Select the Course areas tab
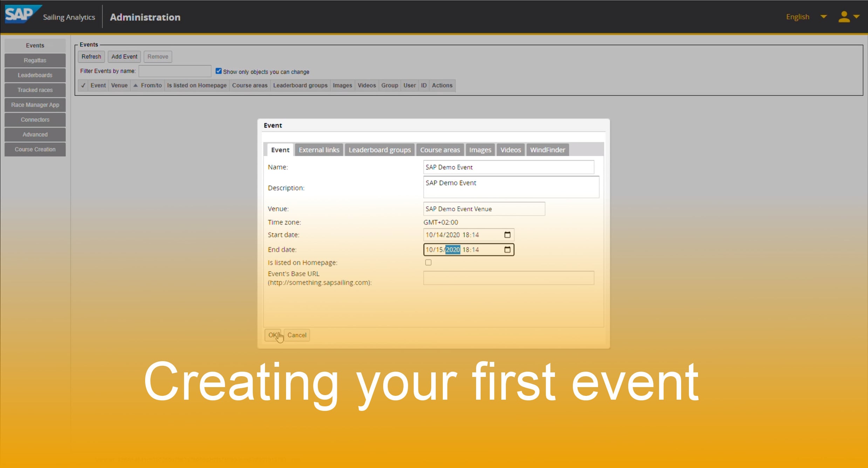This screenshot has width=868, height=468. pos(440,150)
